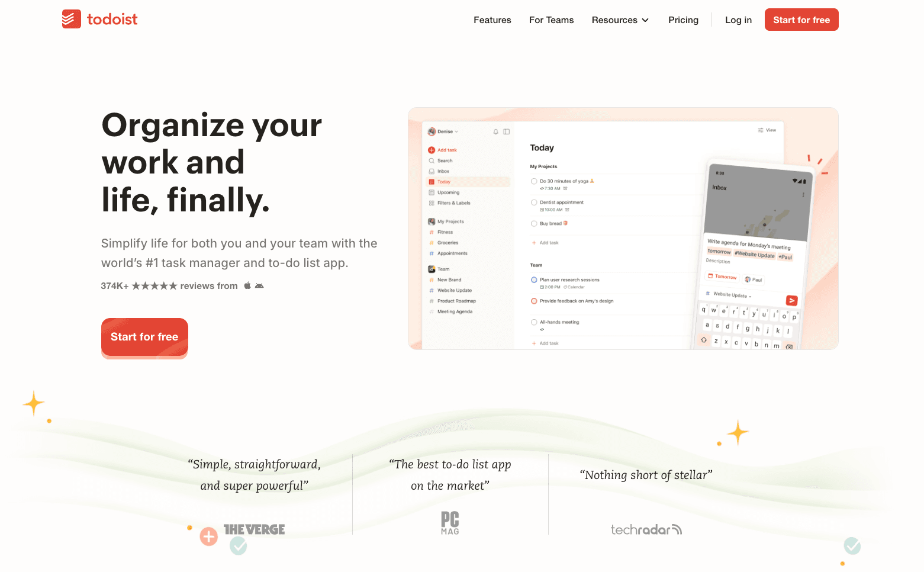This screenshot has width=924, height=572.
Task: Click "The best to-do list app" quote
Action: pyautogui.click(x=450, y=475)
